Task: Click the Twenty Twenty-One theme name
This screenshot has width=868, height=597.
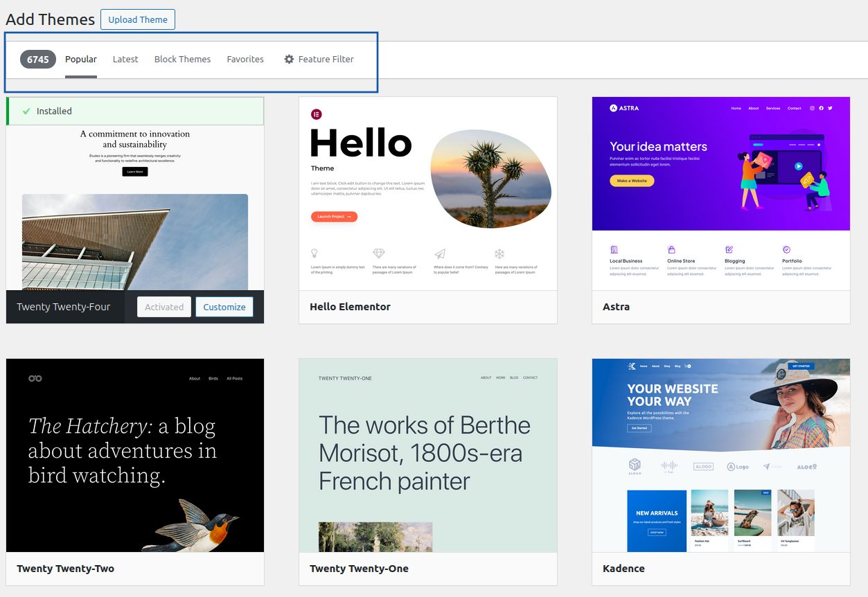Action: tap(359, 569)
